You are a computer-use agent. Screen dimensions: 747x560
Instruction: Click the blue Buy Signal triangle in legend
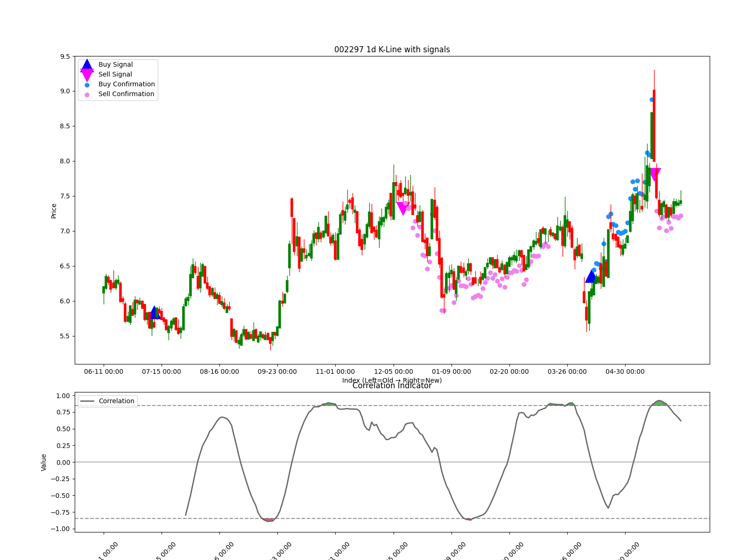click(87, 65)
